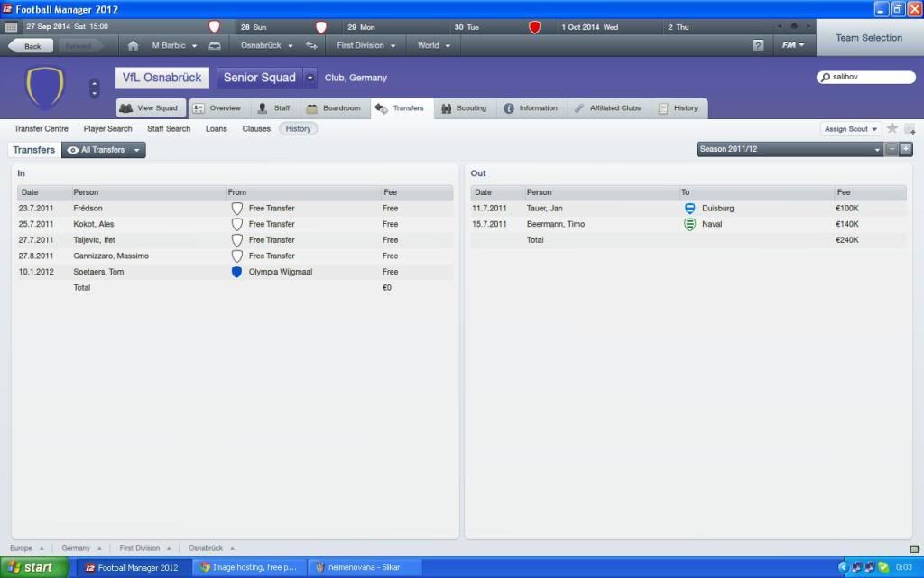The image size is (924, 578).
Task: Open the Season 2011/12 selector
Action: 790,149
